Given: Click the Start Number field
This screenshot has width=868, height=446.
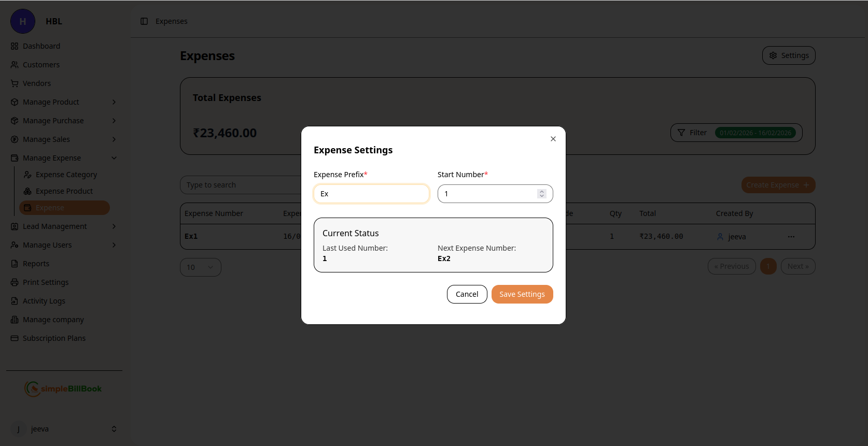Looking at the screenshot, I should [487, 194].
